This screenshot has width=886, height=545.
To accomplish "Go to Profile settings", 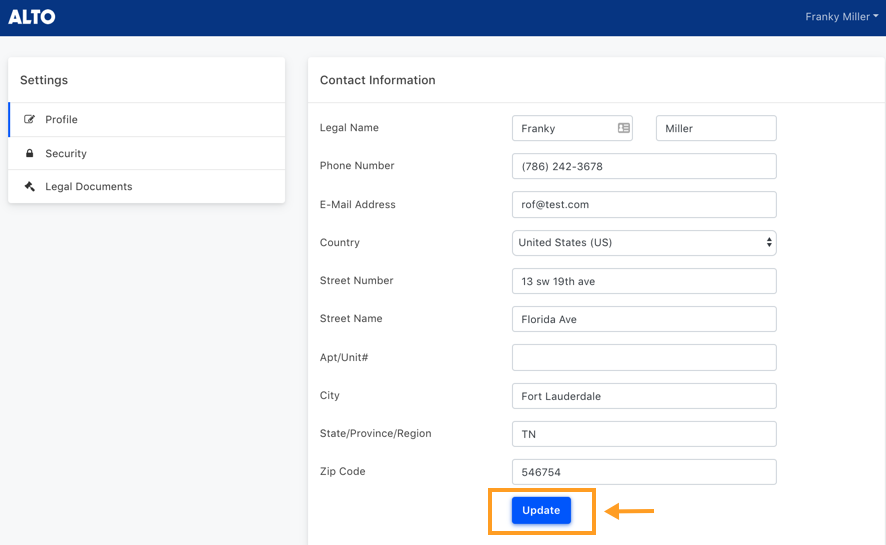I will [x=146, y=119].
